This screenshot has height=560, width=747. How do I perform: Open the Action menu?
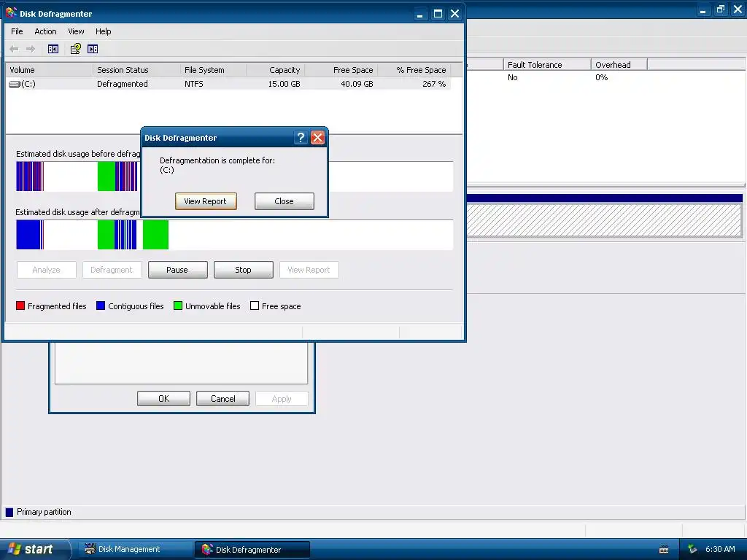pos(45,31)
